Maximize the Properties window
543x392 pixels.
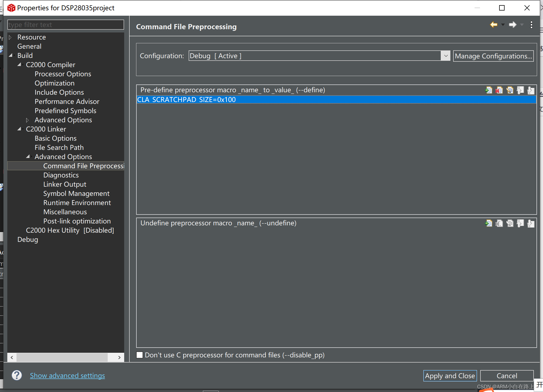pyautogui.click(x=502, y=8)
